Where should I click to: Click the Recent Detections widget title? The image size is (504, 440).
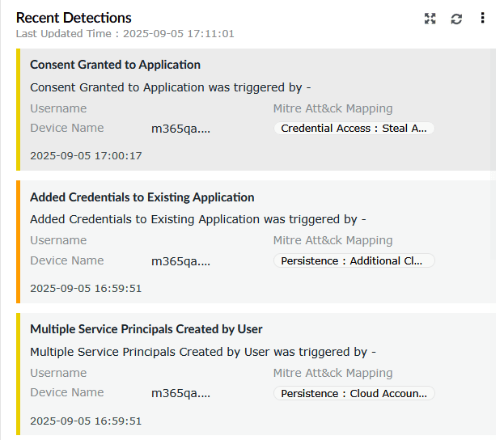pyautogui.click(x=74, y=18)
